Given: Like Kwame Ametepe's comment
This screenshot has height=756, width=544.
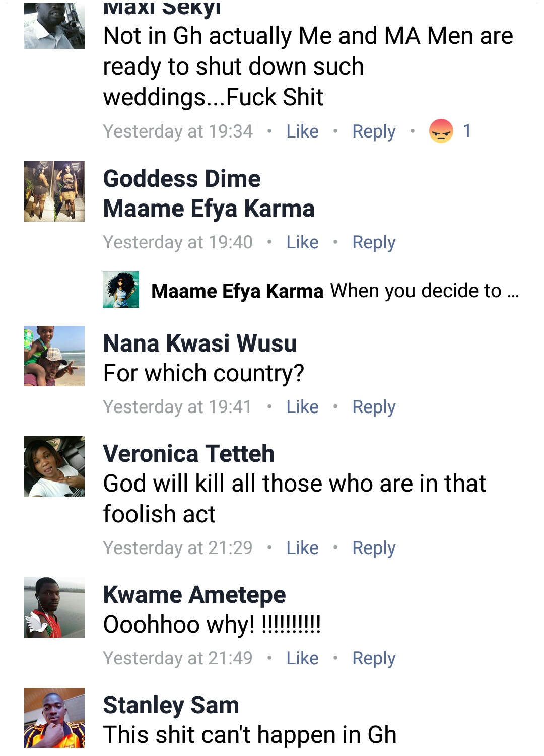Looking at the screenshot, I should [x=302, y=658].
